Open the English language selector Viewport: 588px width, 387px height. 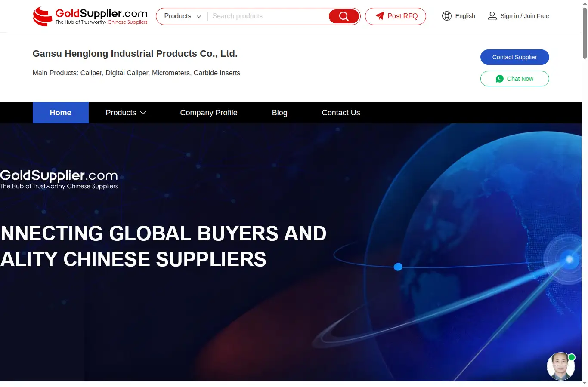459,16
